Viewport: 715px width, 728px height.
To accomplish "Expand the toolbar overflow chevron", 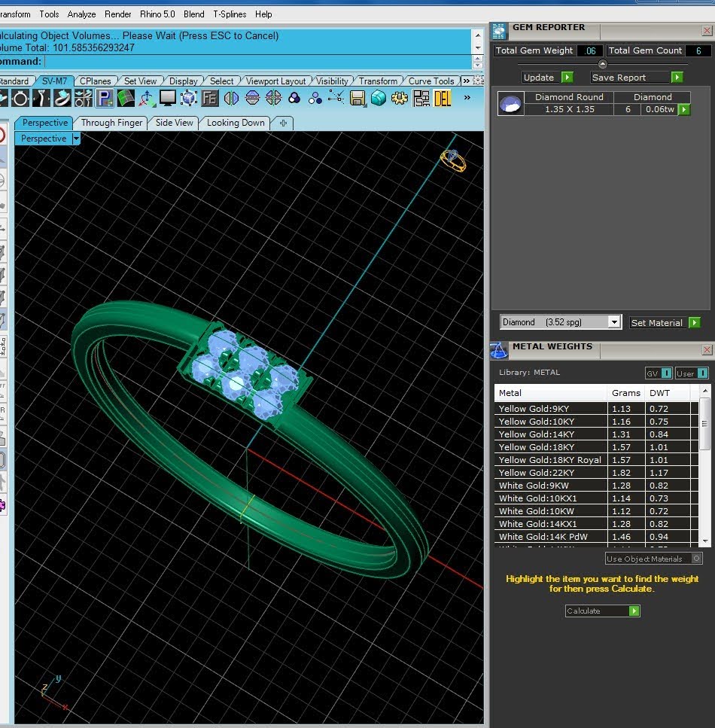I will tap(467, 98).
